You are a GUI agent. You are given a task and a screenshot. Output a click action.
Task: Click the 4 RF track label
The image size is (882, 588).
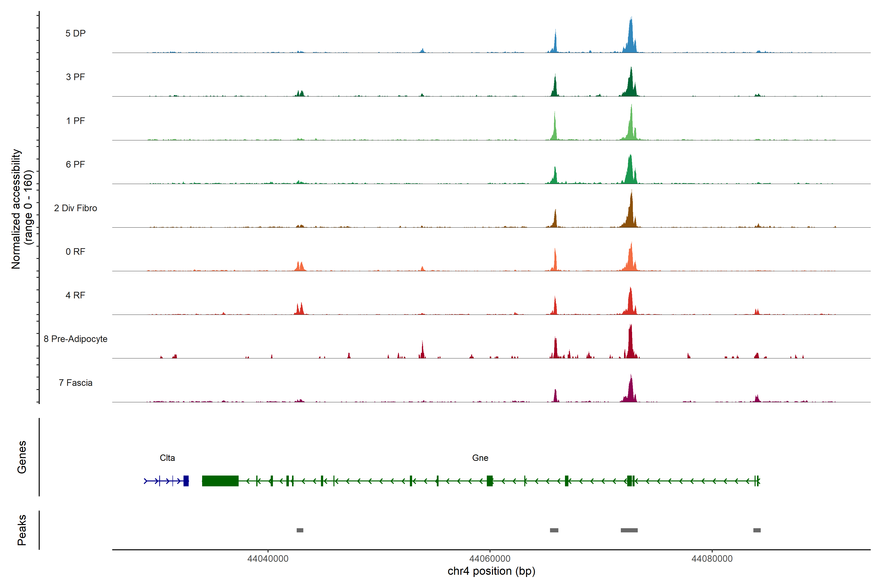click(x=75, y=295)
